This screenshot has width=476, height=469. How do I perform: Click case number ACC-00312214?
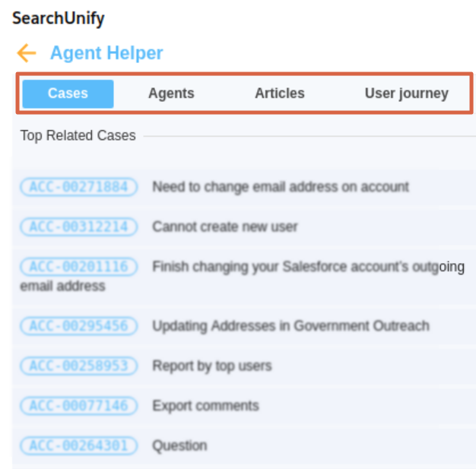[79, 227]
